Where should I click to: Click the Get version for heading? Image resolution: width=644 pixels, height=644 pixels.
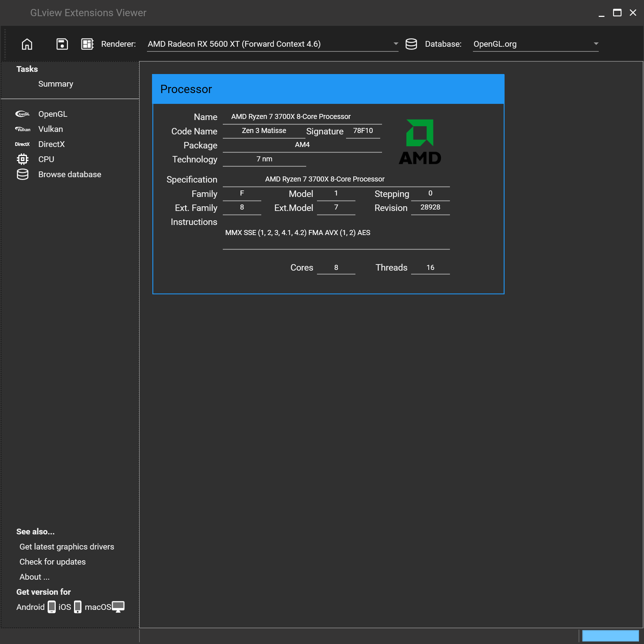pos(43,592)
